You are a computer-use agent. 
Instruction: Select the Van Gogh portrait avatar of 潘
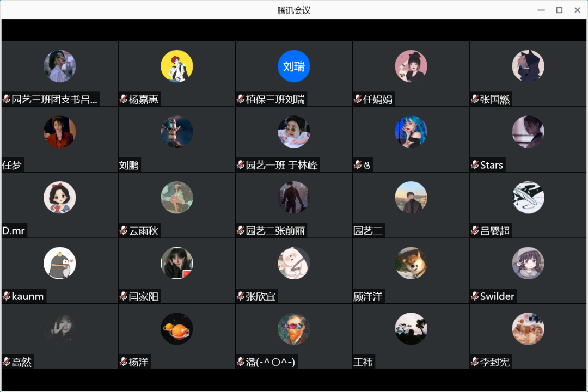(x=293, y=329)
